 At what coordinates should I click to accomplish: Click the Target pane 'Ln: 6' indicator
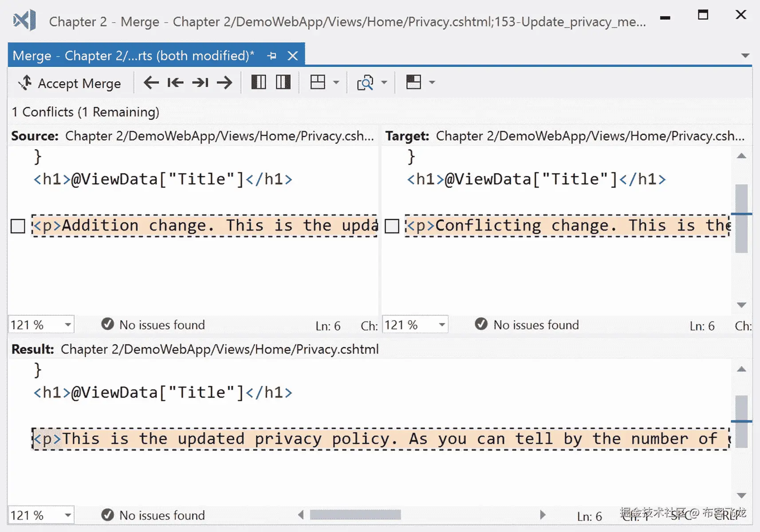702,326
